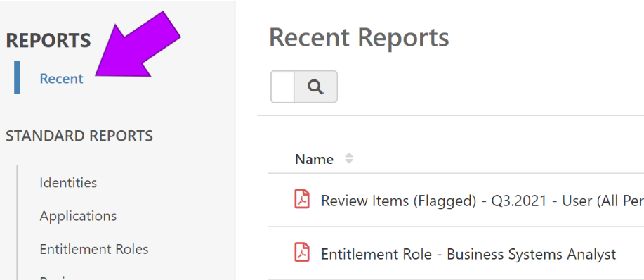The image size is (644, 280).
Task: Click the Recent Reports page heading
Action: 359,37
